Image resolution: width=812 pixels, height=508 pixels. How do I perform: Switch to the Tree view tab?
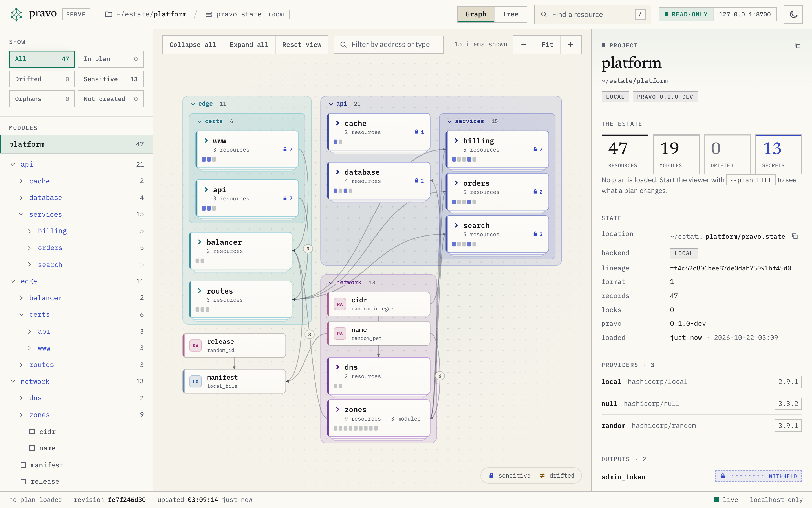coord(510,14)
